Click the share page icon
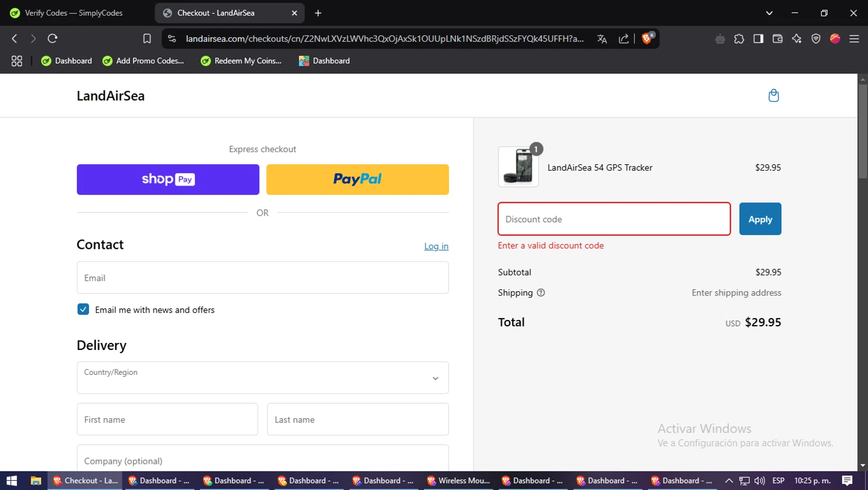 point(623,39)
